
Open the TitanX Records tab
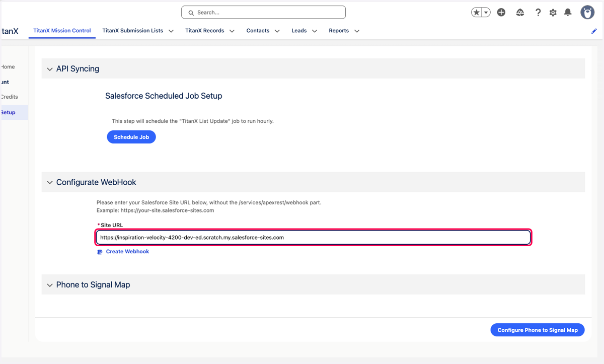coord(205,31)
